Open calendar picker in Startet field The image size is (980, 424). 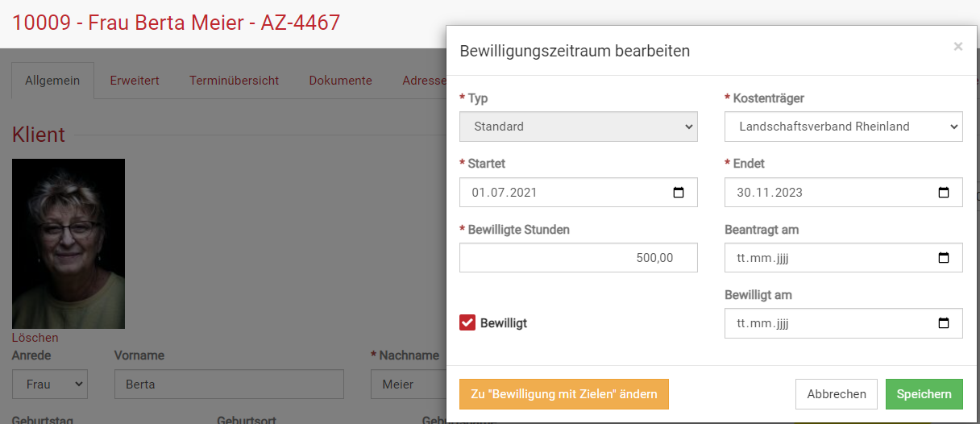679,193
